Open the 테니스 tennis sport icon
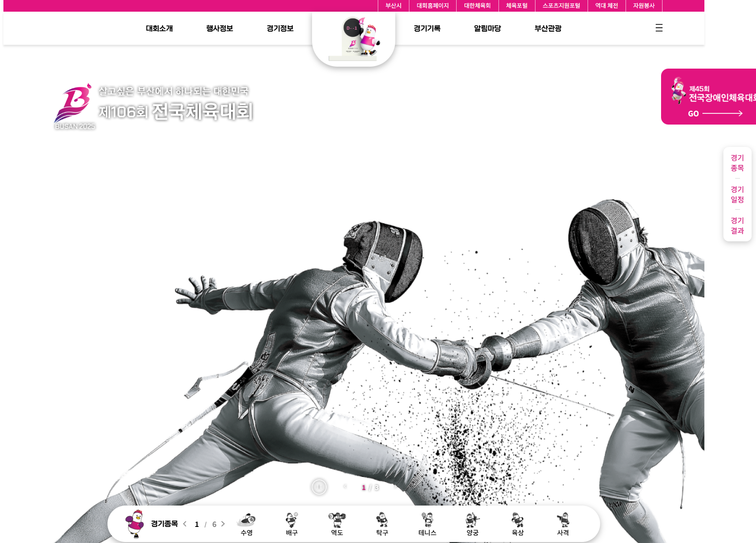Image resolution: width=756 pixels, height=543 pixels. [427, 524]
